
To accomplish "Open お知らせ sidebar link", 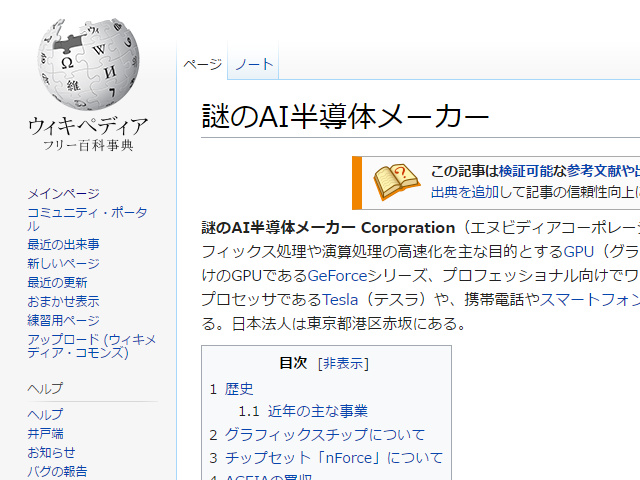I will [x=51, y=452].
